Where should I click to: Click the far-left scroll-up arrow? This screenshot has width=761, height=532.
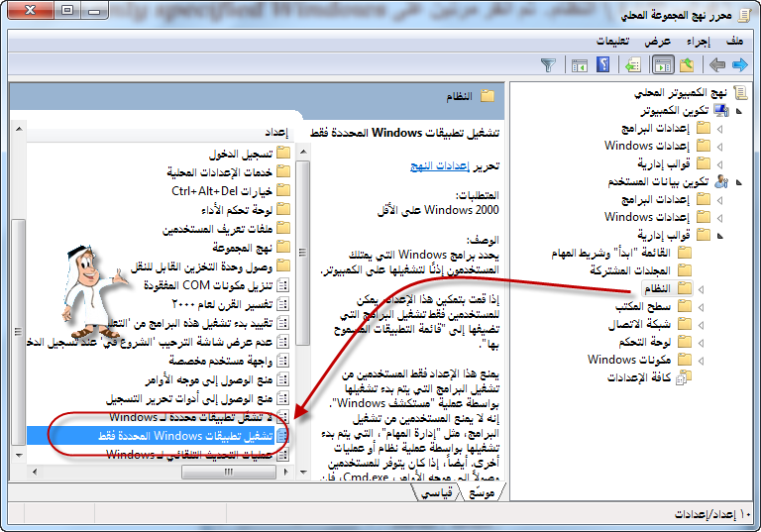19,129
